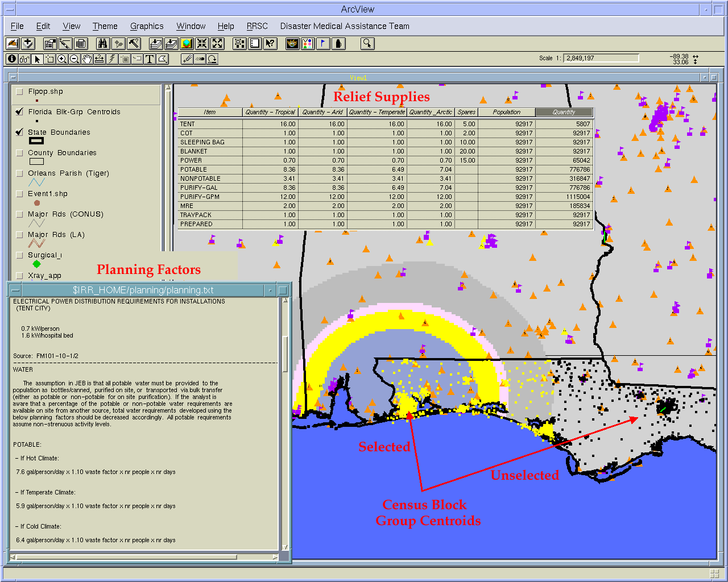
Task: Open the File menu
Action: click(17, 26)
